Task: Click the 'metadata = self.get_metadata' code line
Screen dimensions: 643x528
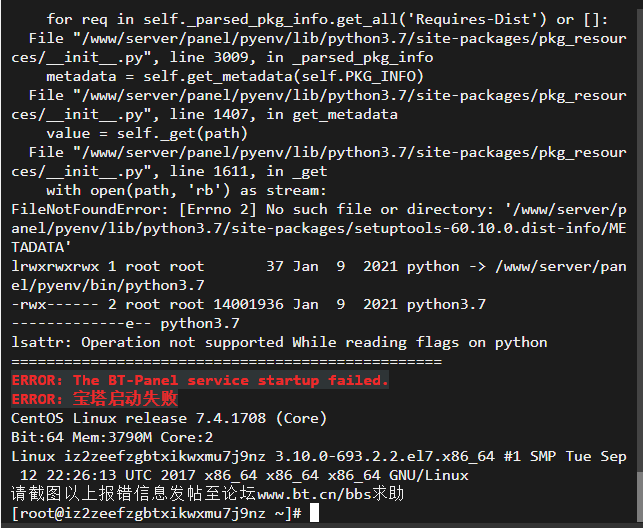Action: tap(235, 77)
